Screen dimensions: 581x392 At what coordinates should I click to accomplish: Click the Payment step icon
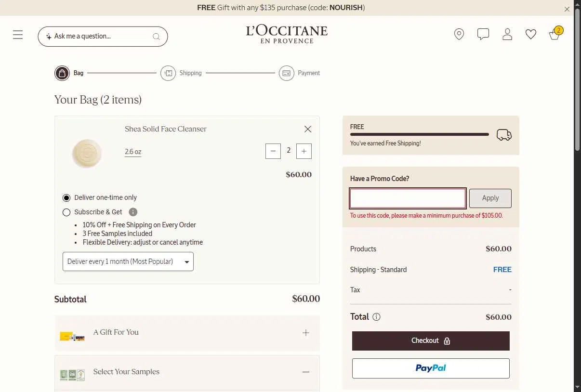coord(287,73)
